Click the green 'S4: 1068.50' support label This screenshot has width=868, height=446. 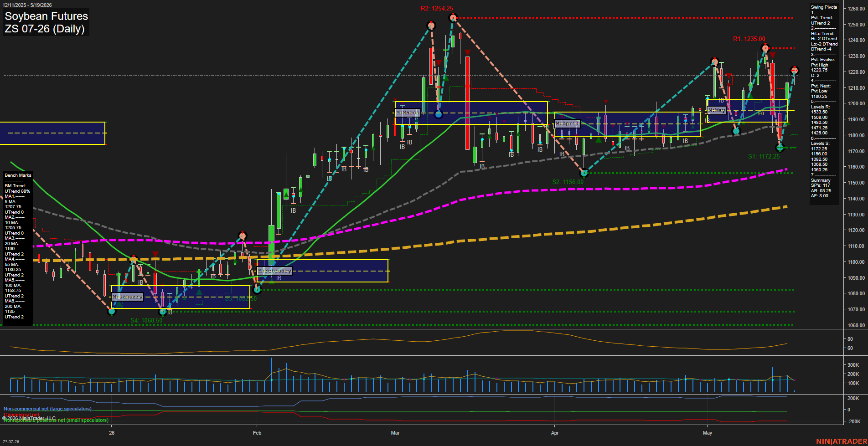[x=146, y=320]
